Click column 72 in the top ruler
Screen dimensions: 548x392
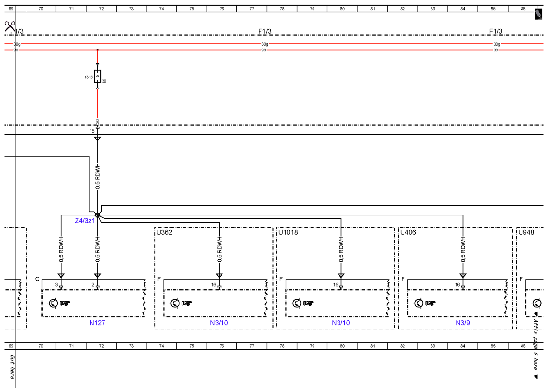tap(101, 9)
